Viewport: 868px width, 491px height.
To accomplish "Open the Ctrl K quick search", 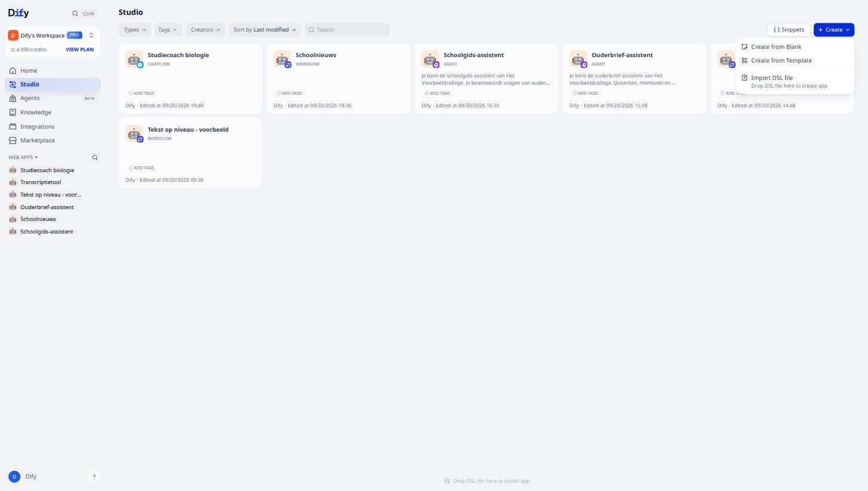I will pyautogui.click(x=84, y=13).
